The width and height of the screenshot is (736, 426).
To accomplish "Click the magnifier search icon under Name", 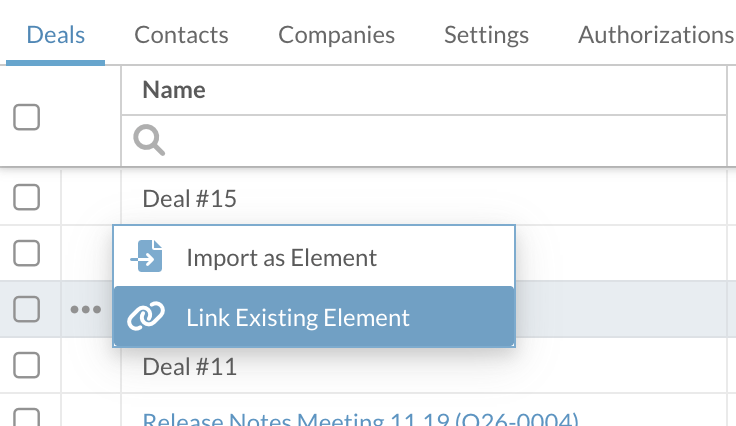I will [149, 141].
